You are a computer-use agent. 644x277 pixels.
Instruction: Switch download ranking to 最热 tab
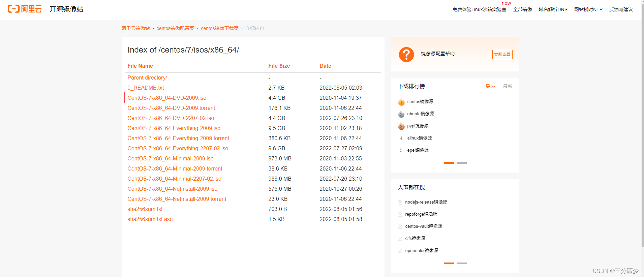490,86
